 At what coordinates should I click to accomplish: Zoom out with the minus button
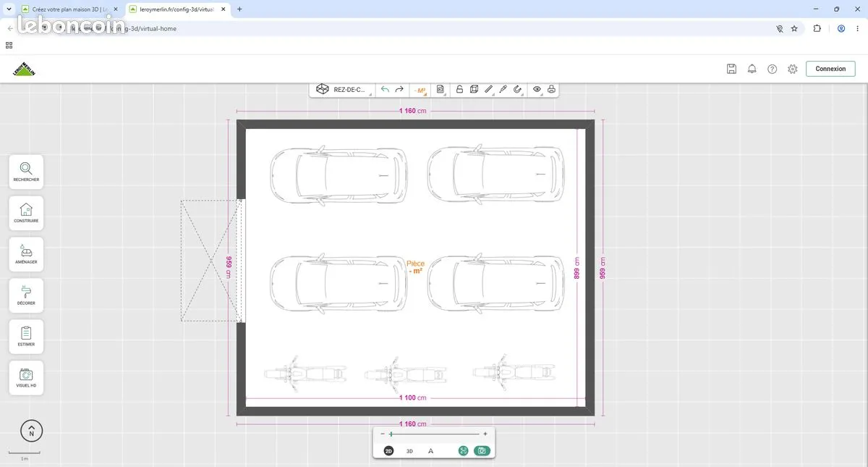[x=383, y=434]
